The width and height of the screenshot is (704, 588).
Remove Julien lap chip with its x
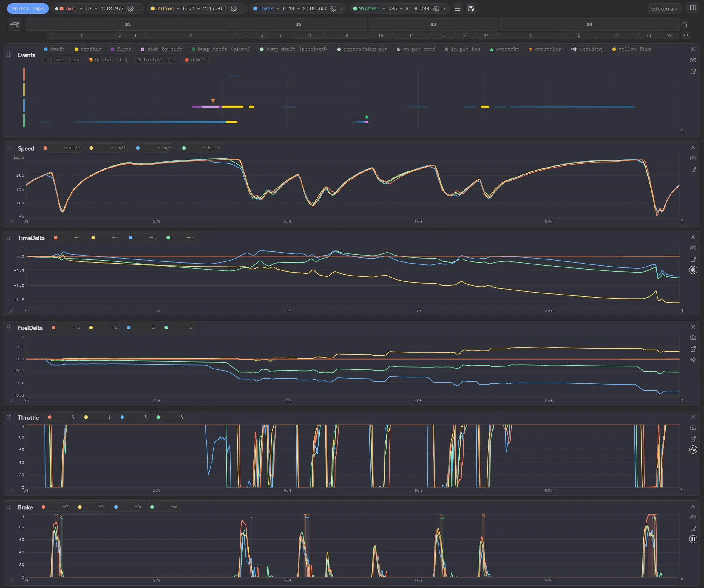pos(242,9)
